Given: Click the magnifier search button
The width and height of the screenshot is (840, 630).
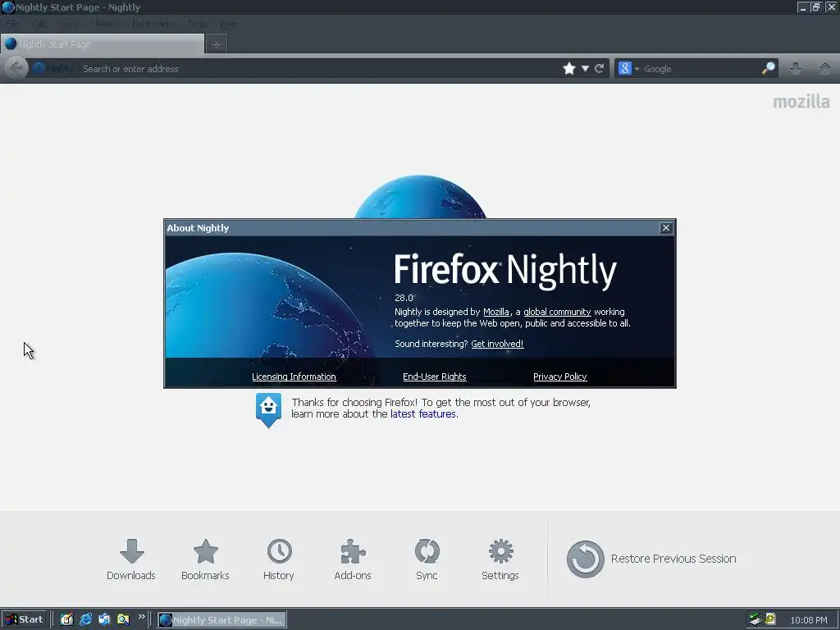Looking at the screenshot, I should point(768,69).
